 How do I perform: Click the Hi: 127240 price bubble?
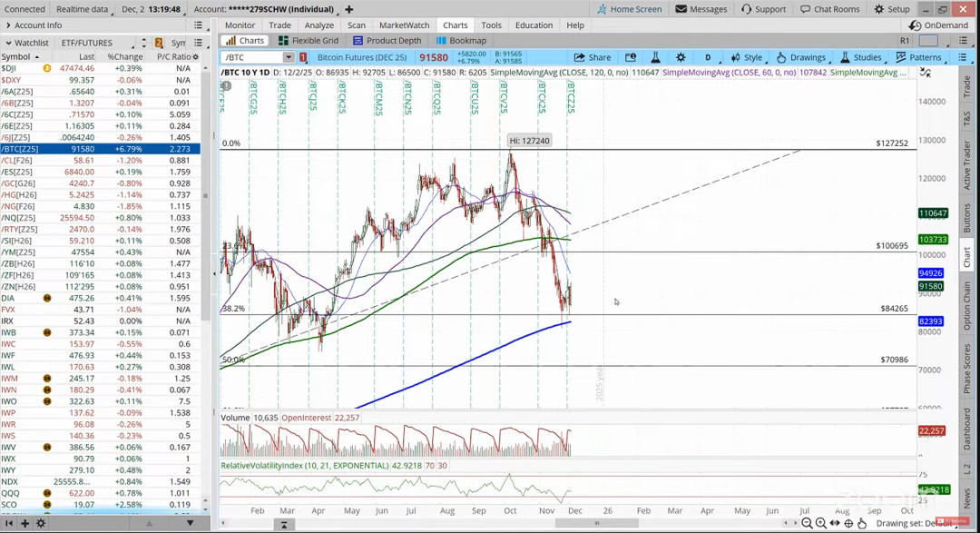[529, 141]
